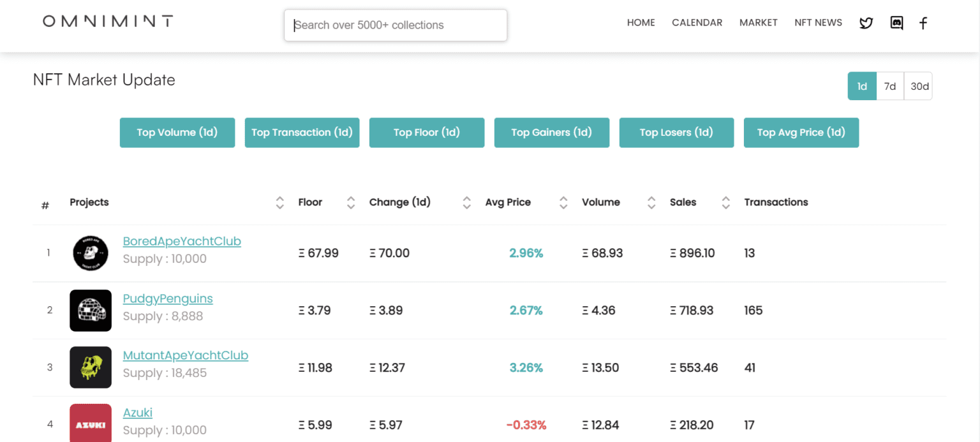Image resolution: width=980 pixels, height=442 pixels.
Task: Click the MutantApeYachtClub avatar image
Action: point(91,367)
